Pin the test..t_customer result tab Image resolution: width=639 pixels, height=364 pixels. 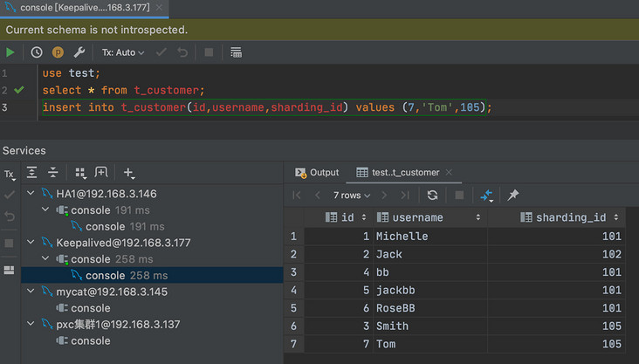coord(513,196)
